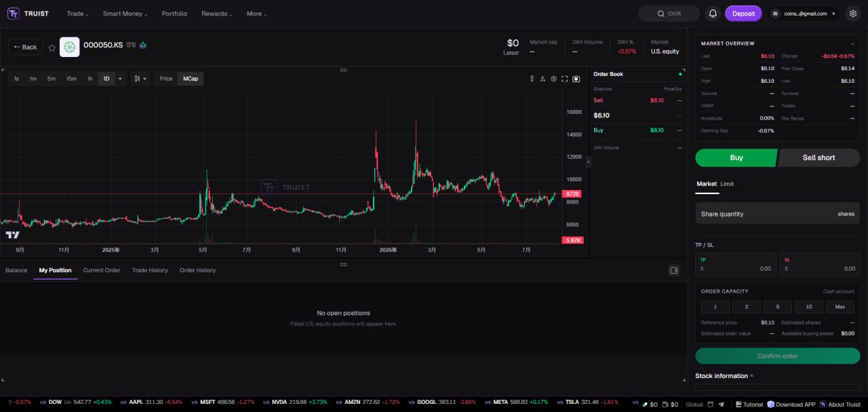Set order capacity to Max

click(x=840, y=307)
